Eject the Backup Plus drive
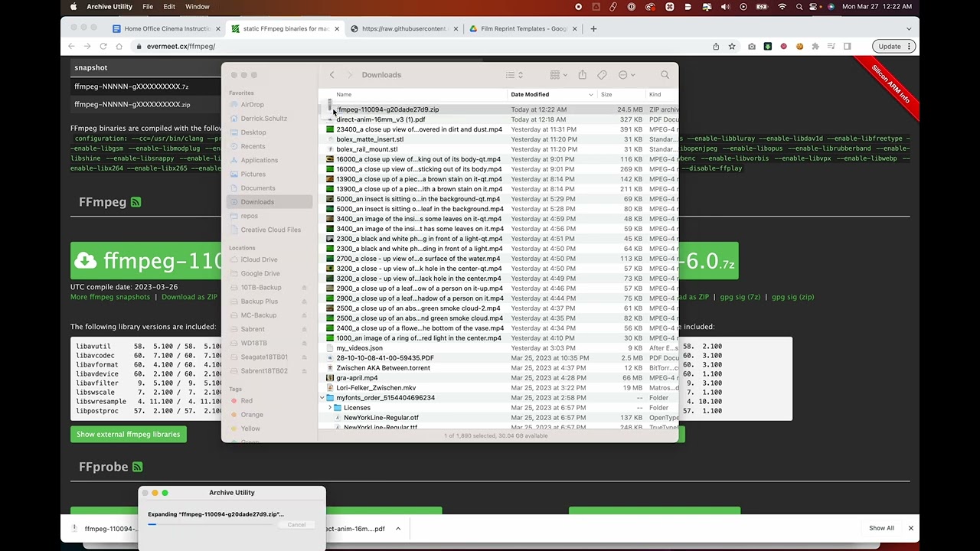This screenshot has height=551, width=980. tap(304, 302)
